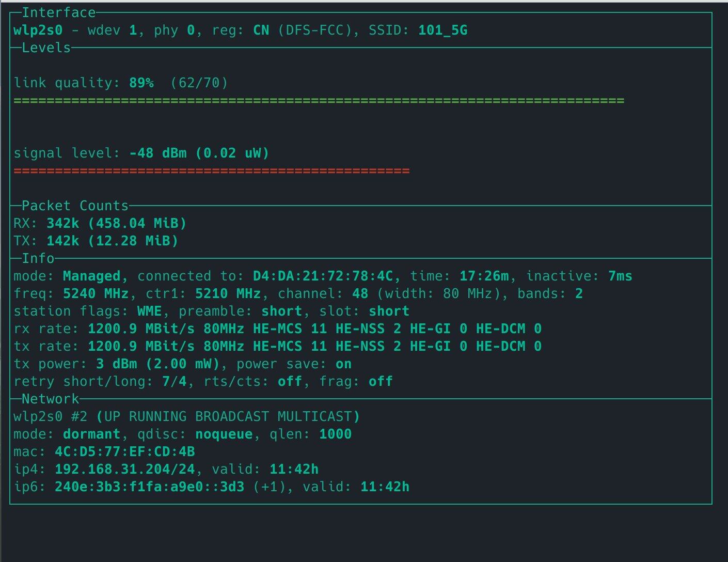Click the red signal level bar
This screenshot has height=562, width=728.
[x=212, y=170]
